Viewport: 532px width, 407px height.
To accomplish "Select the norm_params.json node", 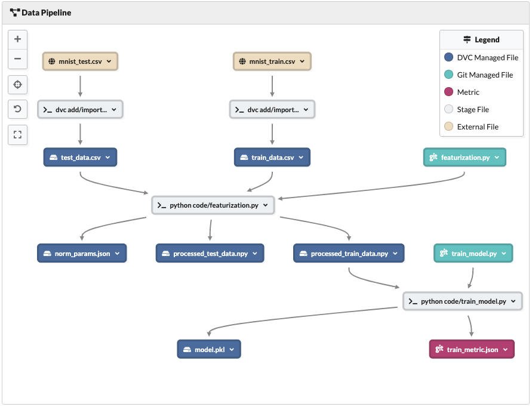I will pos(82,254).
